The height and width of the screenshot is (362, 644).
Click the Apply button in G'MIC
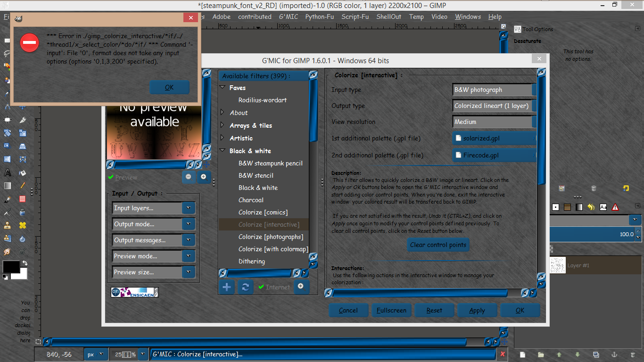point(477,310)
